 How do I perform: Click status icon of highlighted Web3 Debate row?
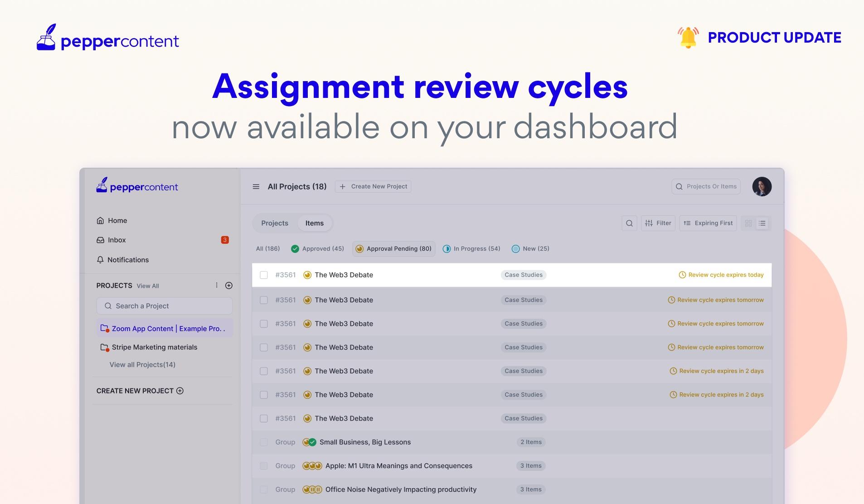pyautogui.click(x=307, y=275)
